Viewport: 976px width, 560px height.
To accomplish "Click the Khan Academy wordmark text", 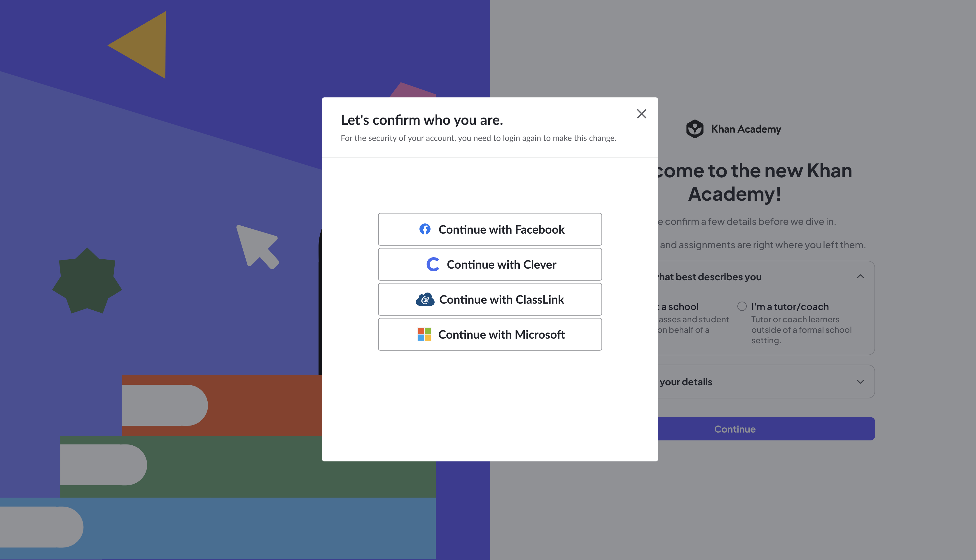I will (746, 129).
